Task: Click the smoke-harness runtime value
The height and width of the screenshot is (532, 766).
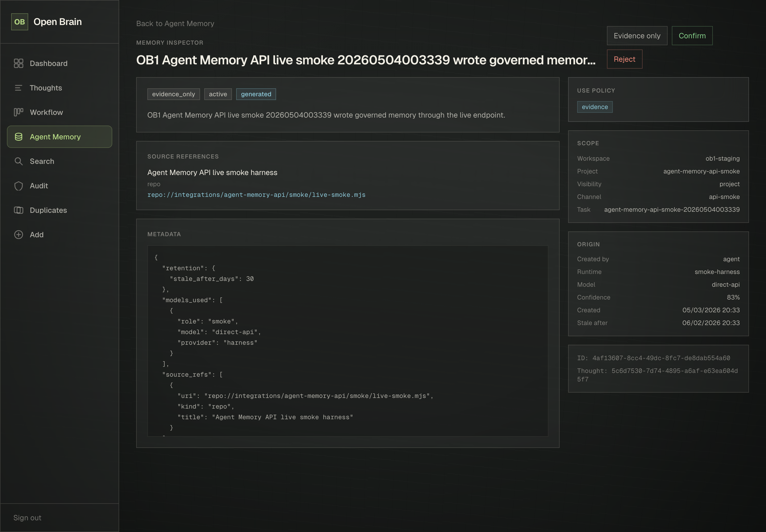Action: (x=717, y=272)
